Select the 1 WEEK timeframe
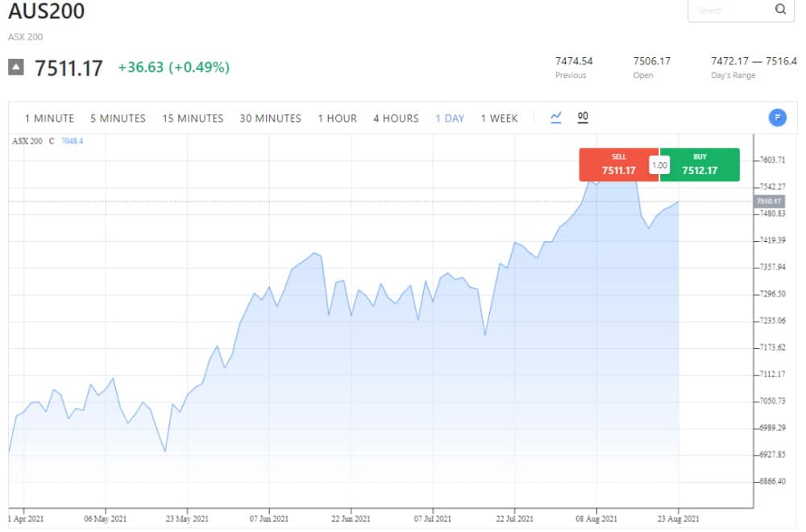 [499, 118]
